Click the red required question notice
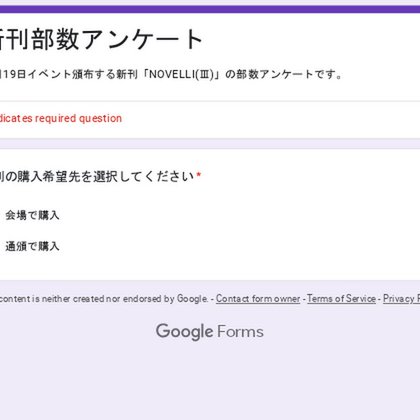420x420 pixels. coord(61,118)
